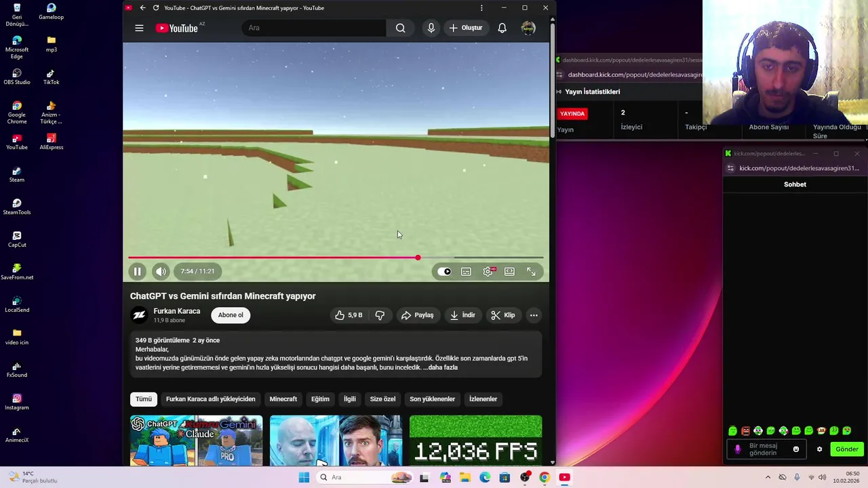
Task: Enter fullscreen on the video player
Action: click(x=531, y=271)
